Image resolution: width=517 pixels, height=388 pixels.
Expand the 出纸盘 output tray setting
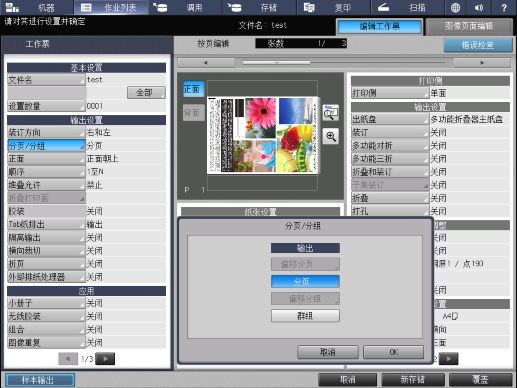click(390, 119)
